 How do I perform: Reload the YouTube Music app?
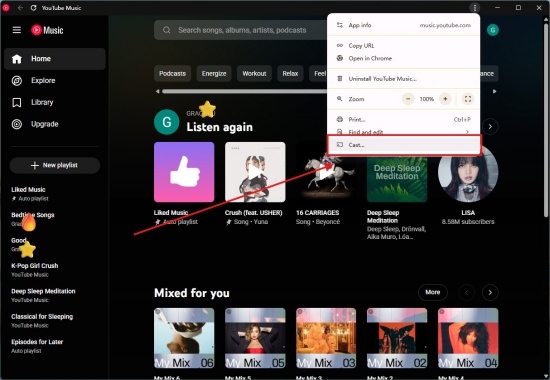coord(33,8)
